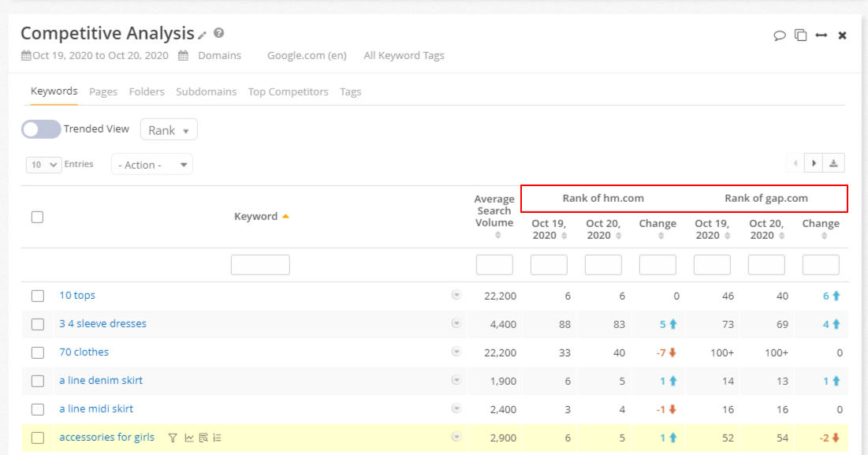
Task: Open the date range calendar icon
Action: 26,55
